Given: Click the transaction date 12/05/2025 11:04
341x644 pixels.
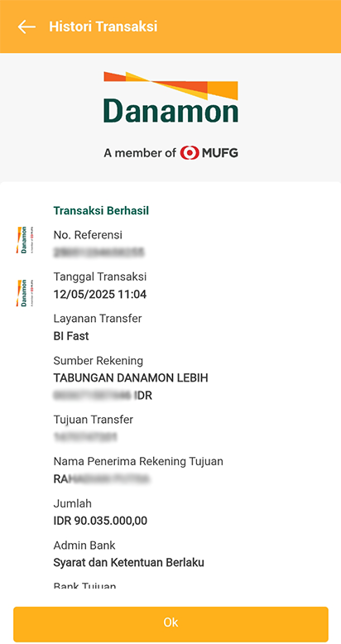Looking at the screenshot, I should (100, 295).
